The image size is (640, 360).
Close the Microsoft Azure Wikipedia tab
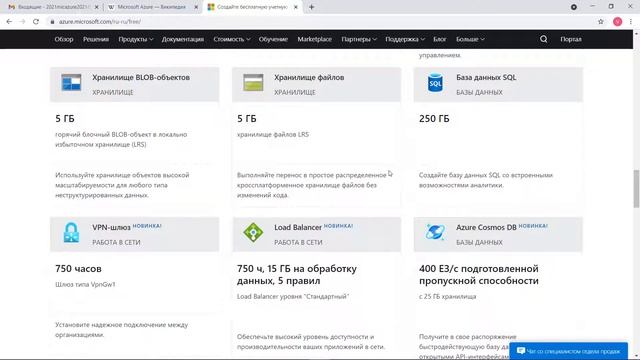tap(196, 7)
